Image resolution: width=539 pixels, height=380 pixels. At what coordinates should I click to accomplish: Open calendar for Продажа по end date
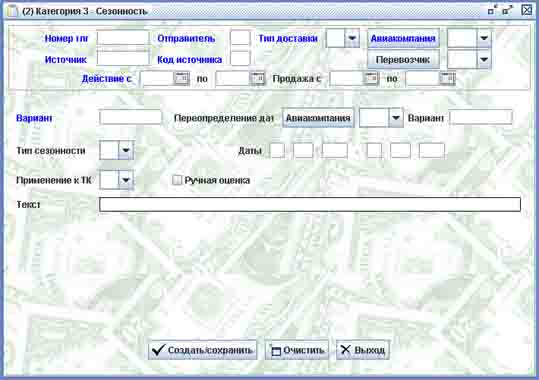[448, 78]
